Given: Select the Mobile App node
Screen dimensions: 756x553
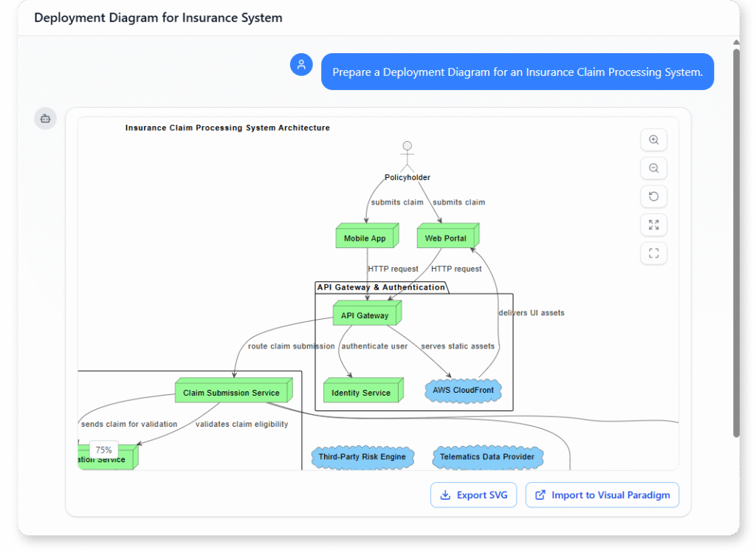Looking at the screenshot, I should click(365, 237).
